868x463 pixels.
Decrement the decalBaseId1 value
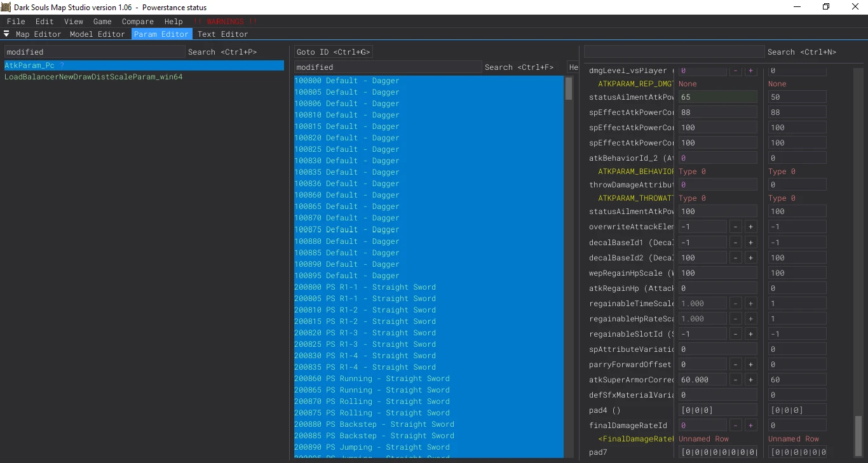click(x=735, y=243)
